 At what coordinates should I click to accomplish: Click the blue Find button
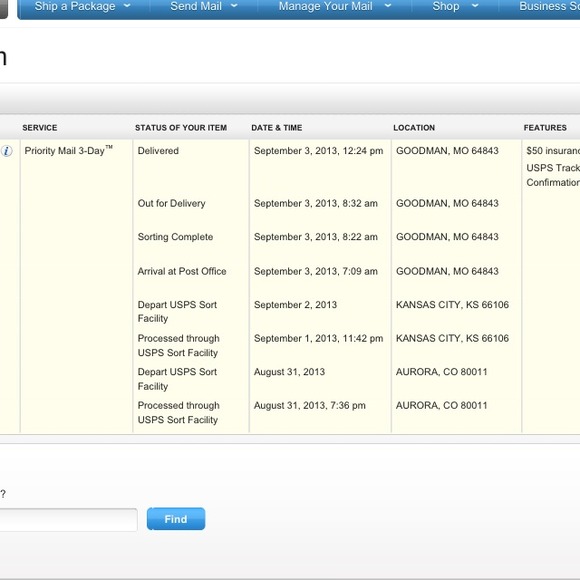[176, 519]
